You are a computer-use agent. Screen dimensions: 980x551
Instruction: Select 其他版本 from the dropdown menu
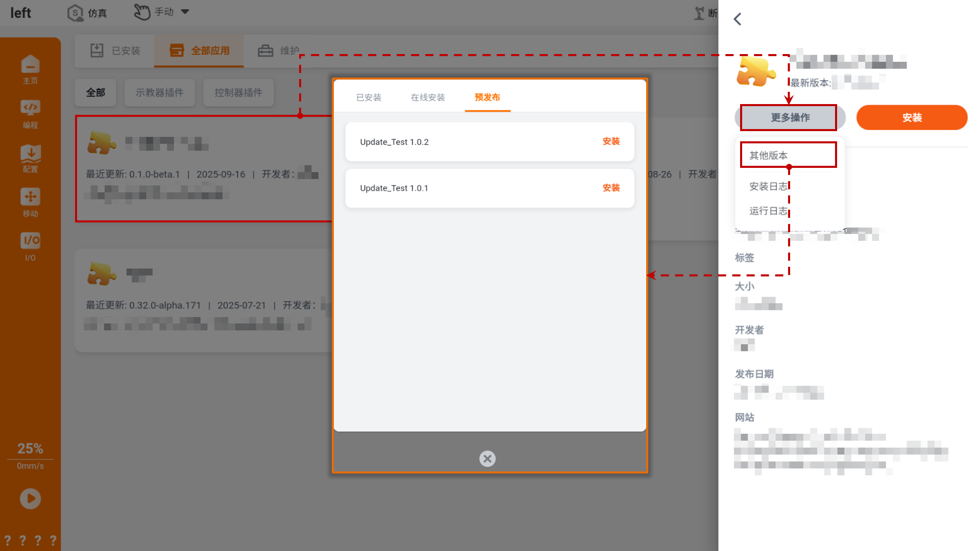(768, 155)
